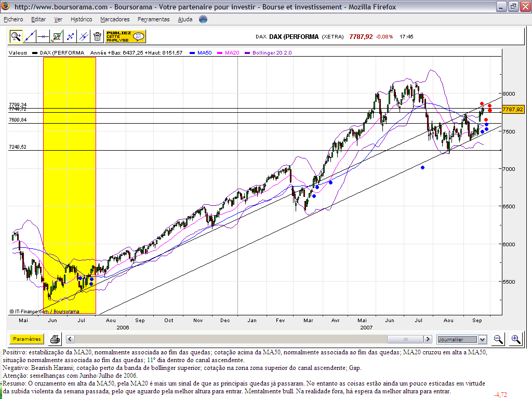Select the horizontal line drawing tool
This screenshot has width=532, height=399.
(x=43, y=36)
